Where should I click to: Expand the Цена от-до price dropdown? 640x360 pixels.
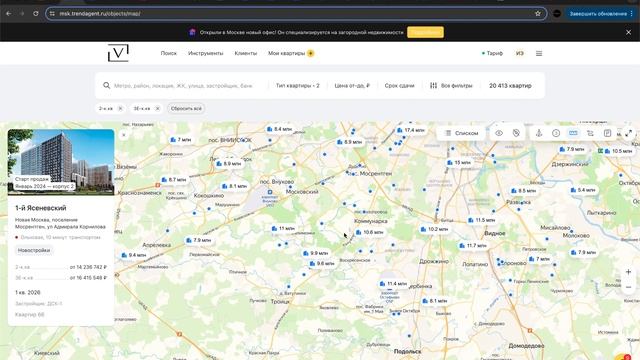pos(352,86)
